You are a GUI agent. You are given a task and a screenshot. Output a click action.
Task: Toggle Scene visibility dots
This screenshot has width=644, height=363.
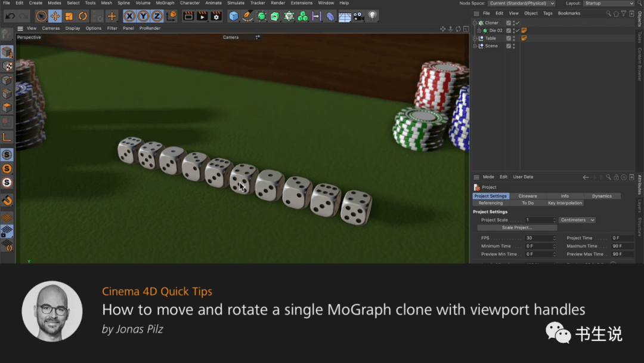point(514,46)
